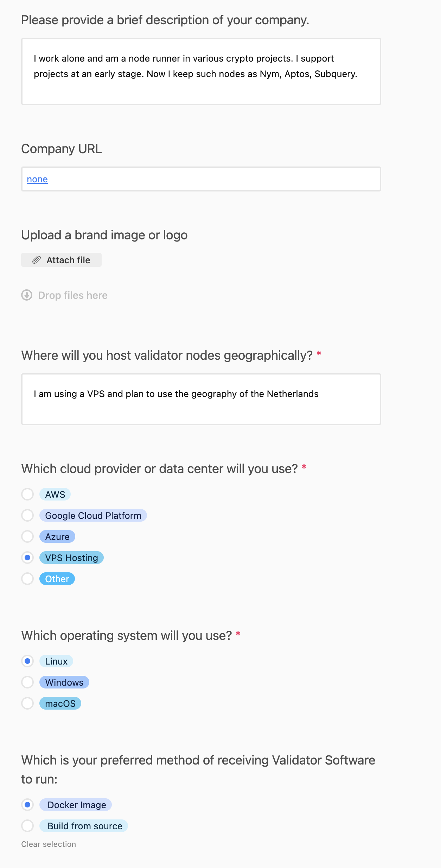This screenshot has height=868, width=441.
Task: Click the Clear selection link
Action: point(49,844)
